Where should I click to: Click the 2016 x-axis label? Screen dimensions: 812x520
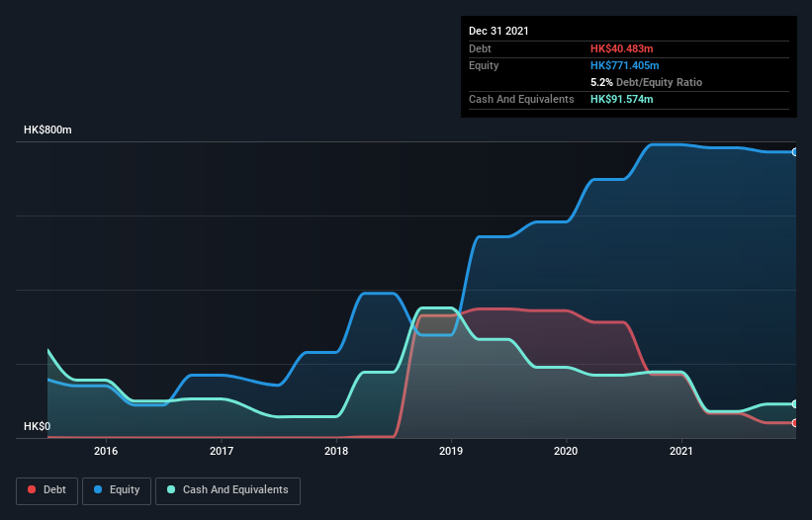click(106, 451)
